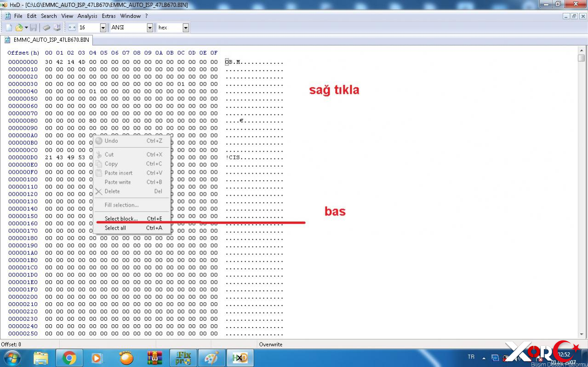Click the vertical scrollbar down arrow
Viewport: 588px width, 367px height.
click(582, 334)
